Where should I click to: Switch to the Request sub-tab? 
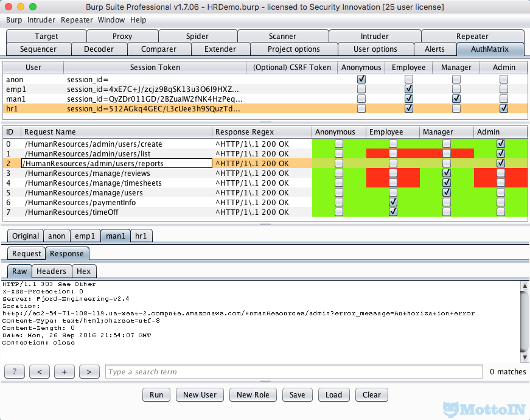(26, 254)
